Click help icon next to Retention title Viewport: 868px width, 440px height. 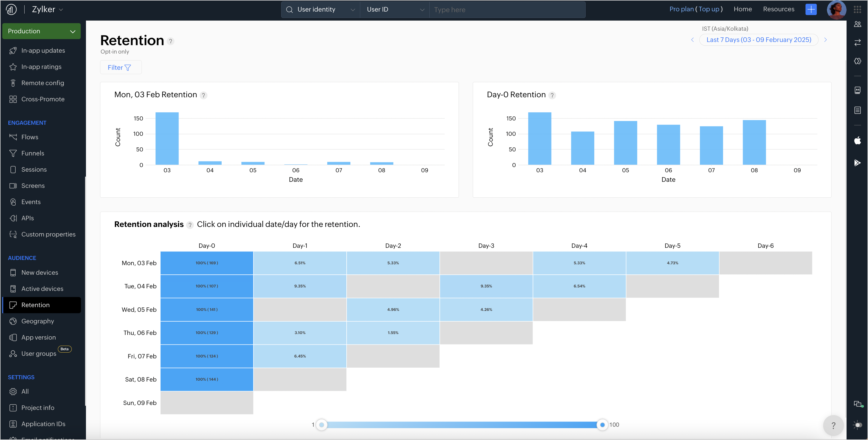(170, 41)
